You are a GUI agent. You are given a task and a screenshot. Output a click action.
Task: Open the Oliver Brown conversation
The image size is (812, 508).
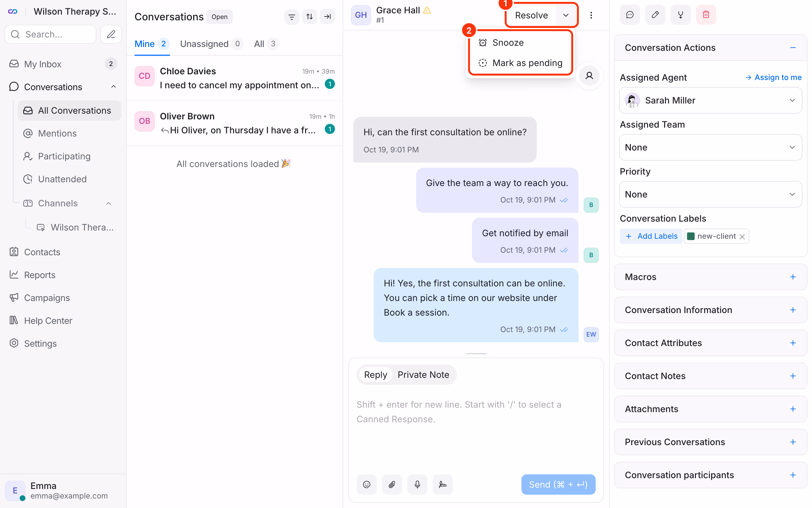pyautogui.click(x=234, y=123)
